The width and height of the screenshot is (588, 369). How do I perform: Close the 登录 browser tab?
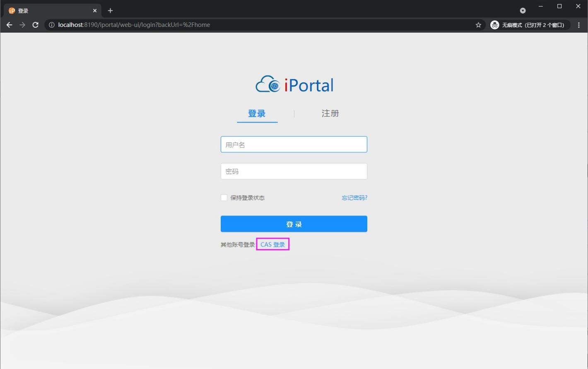[95, 11]
